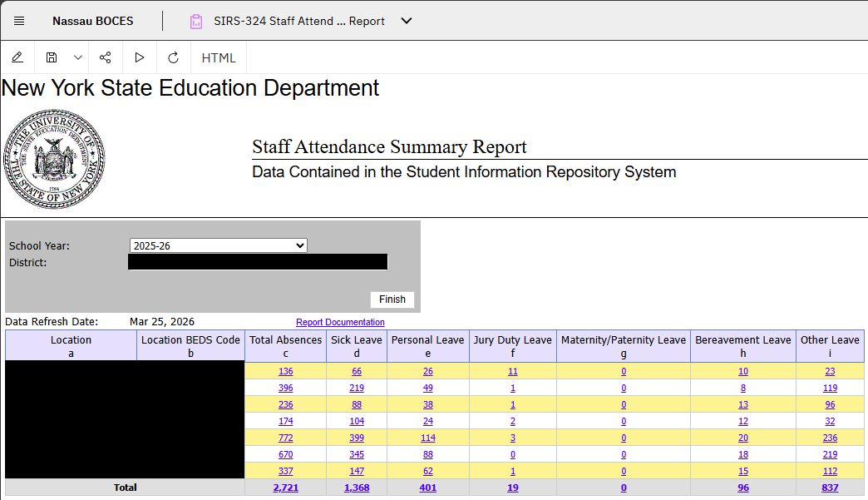Click the Location column header
This screenshot has height=500, width=868.
click(x=71, y=346)
